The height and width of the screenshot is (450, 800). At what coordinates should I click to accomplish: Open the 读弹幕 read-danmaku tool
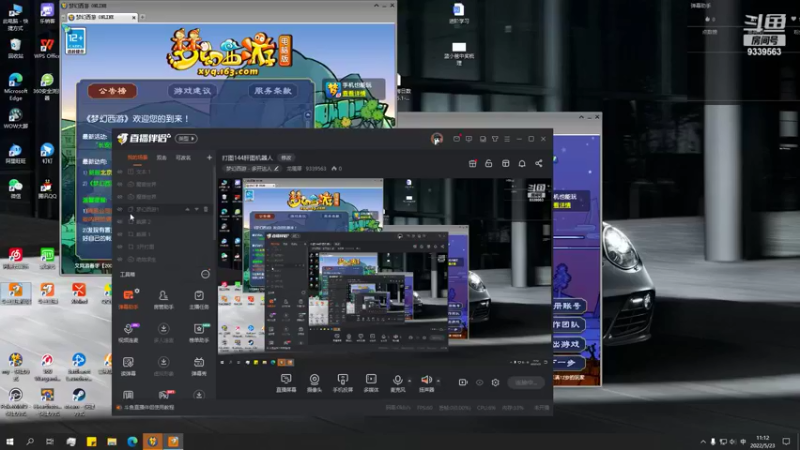[128, 366]
